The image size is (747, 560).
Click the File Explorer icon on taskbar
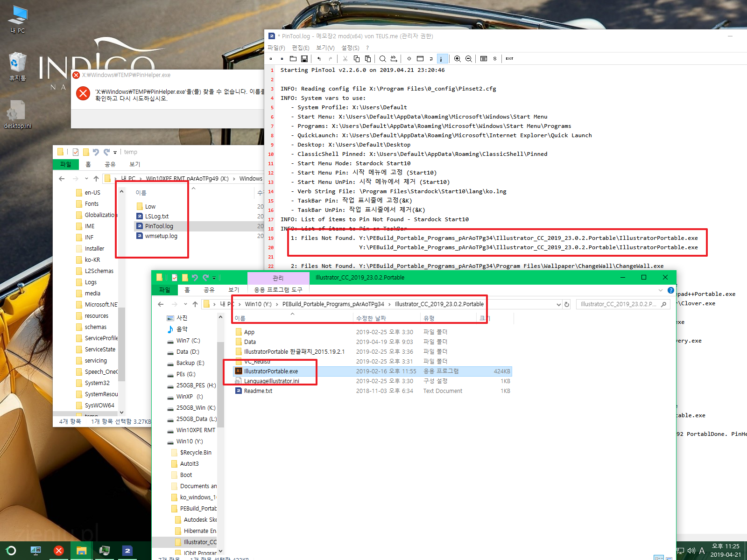click(82, 551)
